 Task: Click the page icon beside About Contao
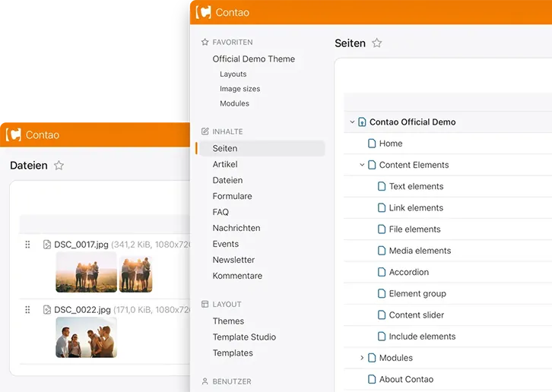click(372, 379)
